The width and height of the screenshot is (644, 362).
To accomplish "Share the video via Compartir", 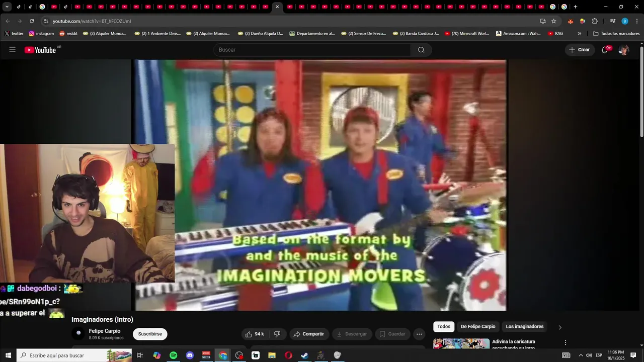I will click(x=309, y=334).
